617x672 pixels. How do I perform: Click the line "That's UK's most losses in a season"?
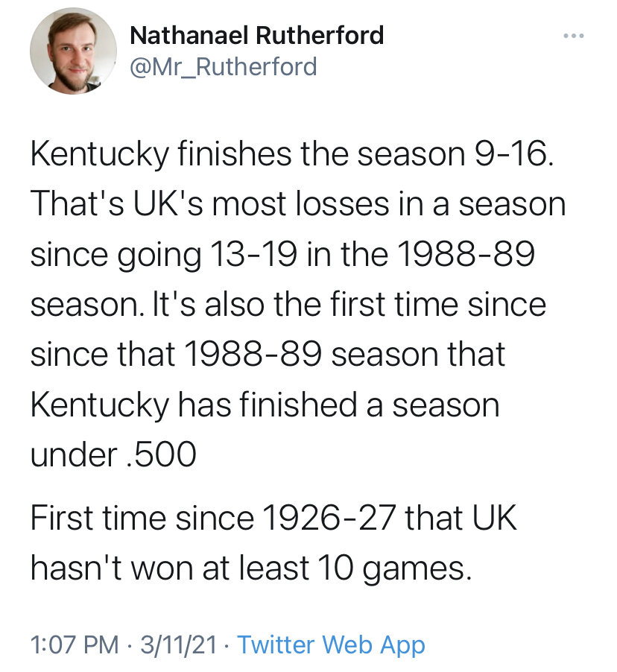tap(298, 204)
